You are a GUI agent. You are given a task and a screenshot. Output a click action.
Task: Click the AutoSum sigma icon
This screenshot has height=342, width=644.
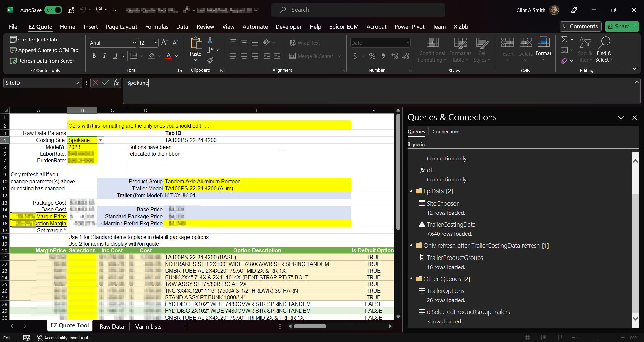(564, 40)
